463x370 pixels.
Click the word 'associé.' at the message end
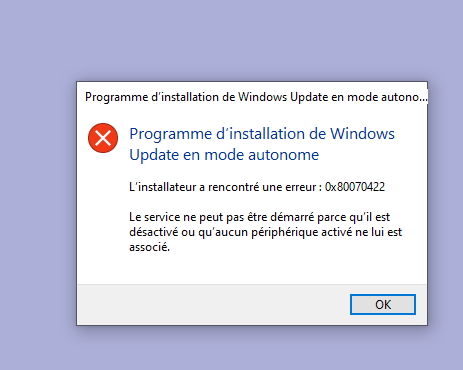pos(149,247)
